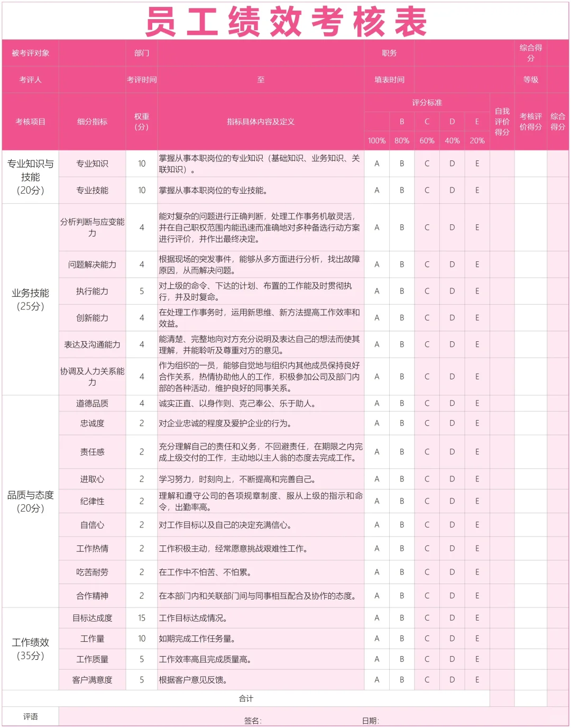Select the 40% scoring cell
Viewport: 571px width, 728px height.
coord(452,141)
